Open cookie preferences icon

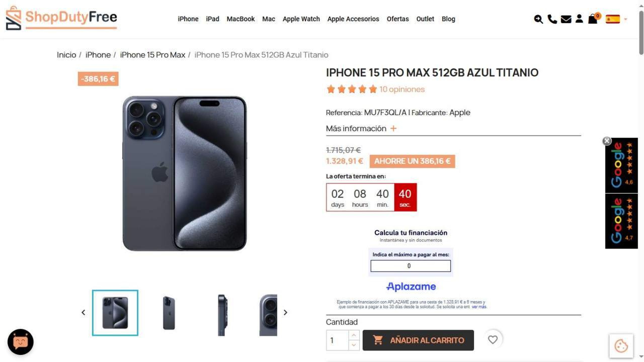[621, 346]
